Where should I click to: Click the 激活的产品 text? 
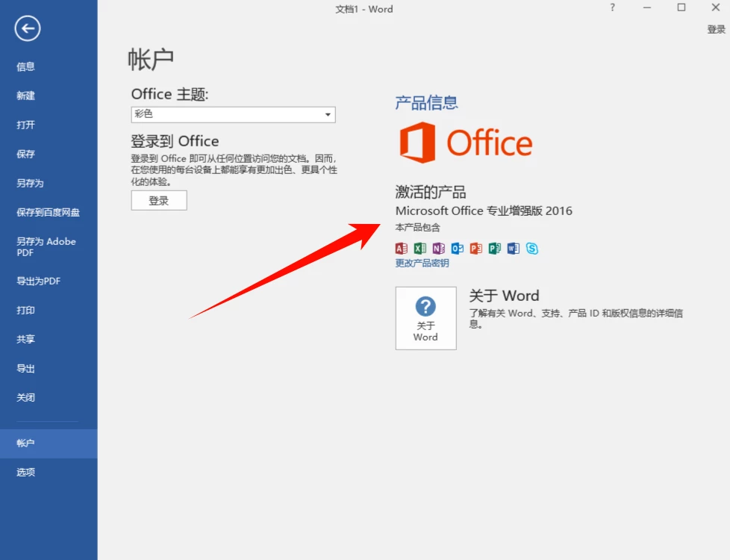pos(431,192)
